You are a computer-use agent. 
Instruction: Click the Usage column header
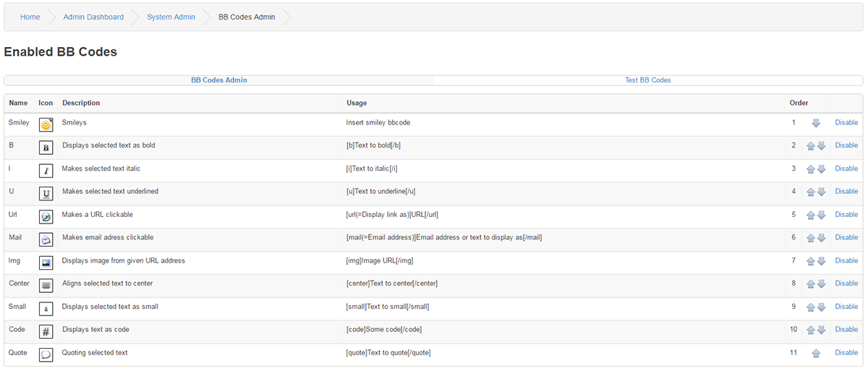tap(357, 103)
